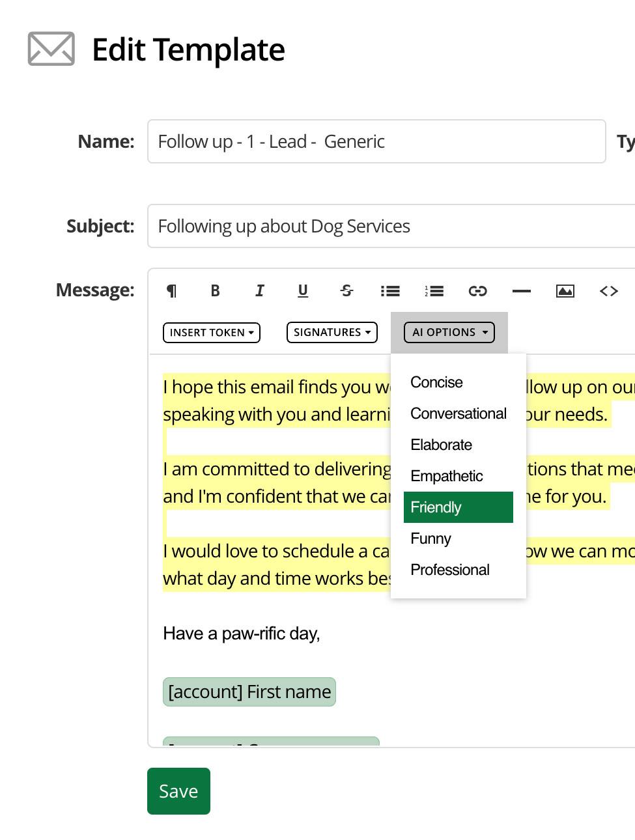Choose the Elaborate AI option
Screen dimensions: 635x840
click(459, 445)
